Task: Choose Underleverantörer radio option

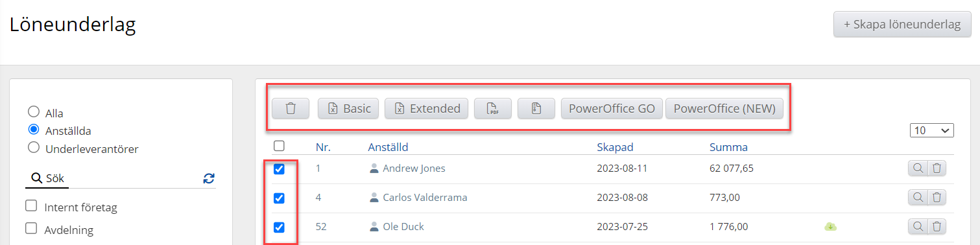Action: (34, 148)
